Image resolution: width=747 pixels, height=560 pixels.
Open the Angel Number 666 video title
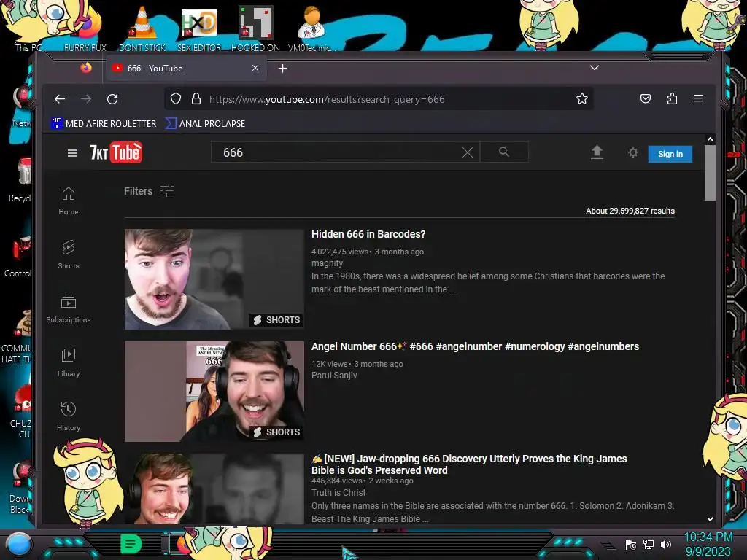(475, 346)
